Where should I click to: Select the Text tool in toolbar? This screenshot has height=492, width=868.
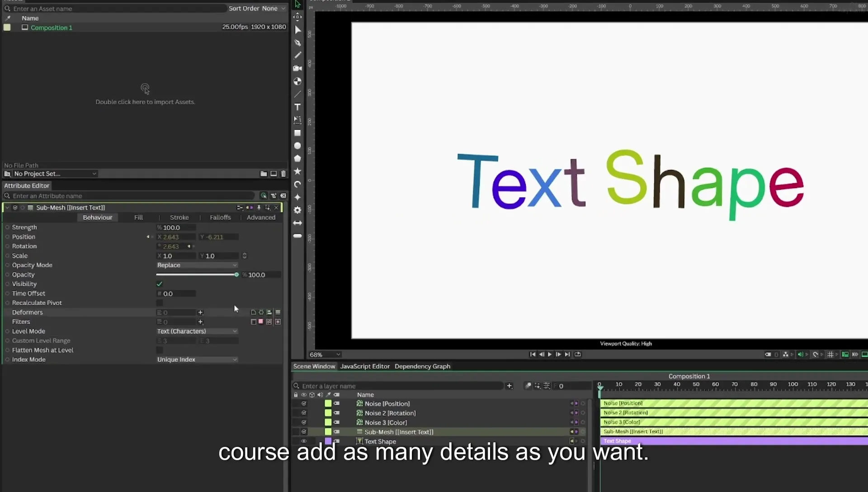297,107
